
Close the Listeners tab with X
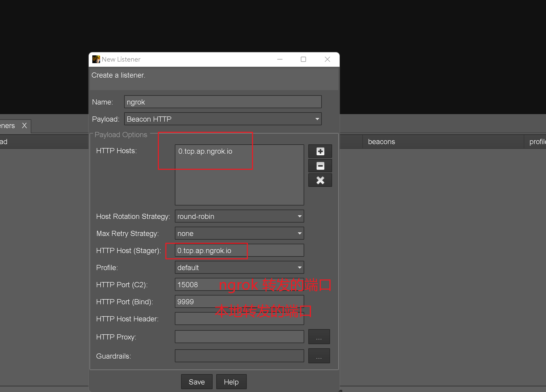coord(24,125)
